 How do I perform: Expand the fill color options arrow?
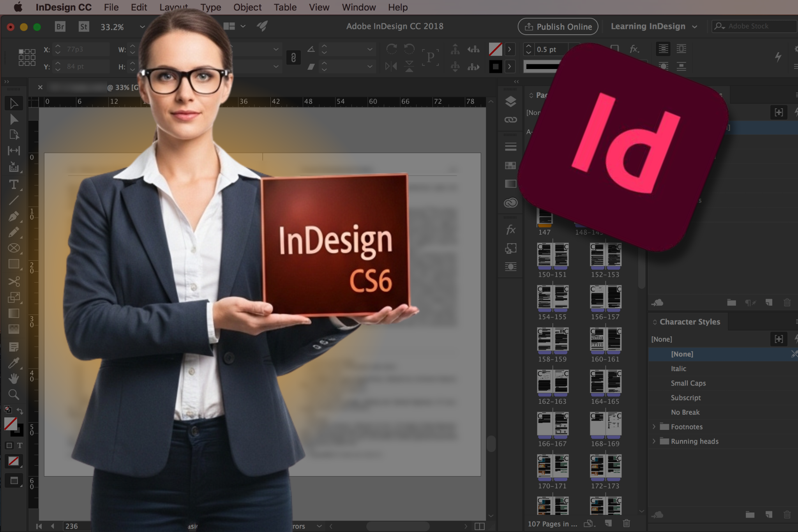coord(509,49)
